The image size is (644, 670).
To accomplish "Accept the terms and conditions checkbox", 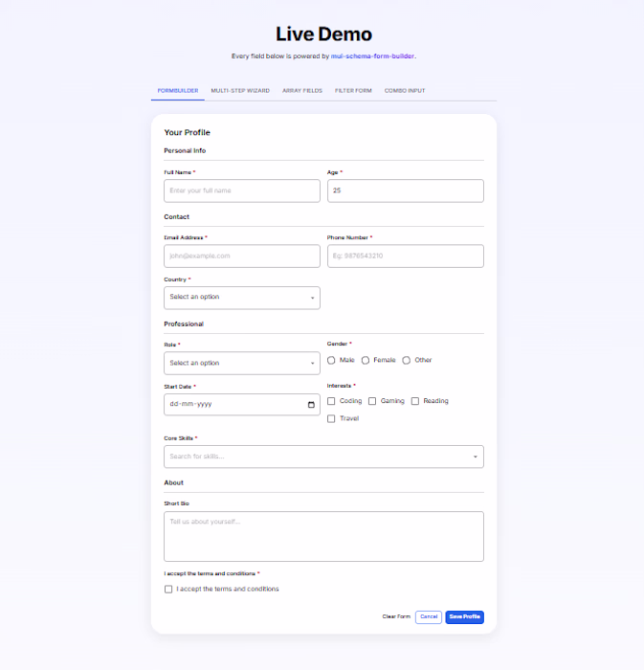I will (168, 590).
